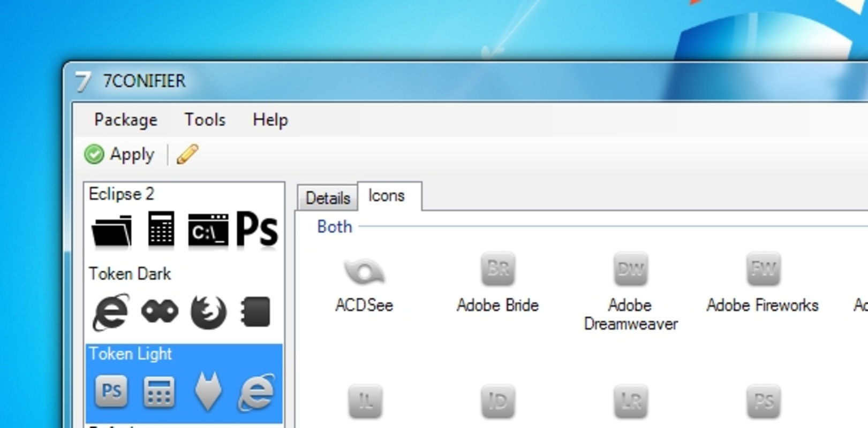Select the Token Dark package label

pyautogui.click(x=130, y=274)
